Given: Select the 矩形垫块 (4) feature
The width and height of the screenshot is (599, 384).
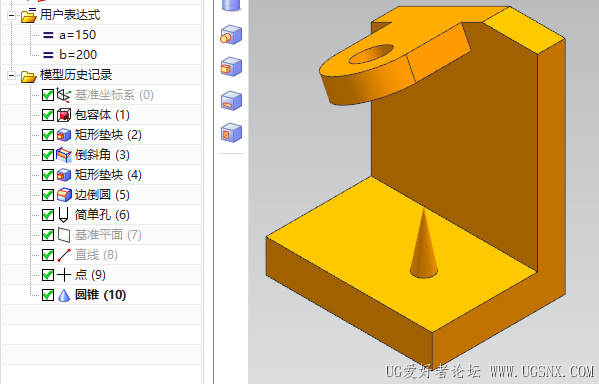Looking at the screenshot, I should (108, 175).
